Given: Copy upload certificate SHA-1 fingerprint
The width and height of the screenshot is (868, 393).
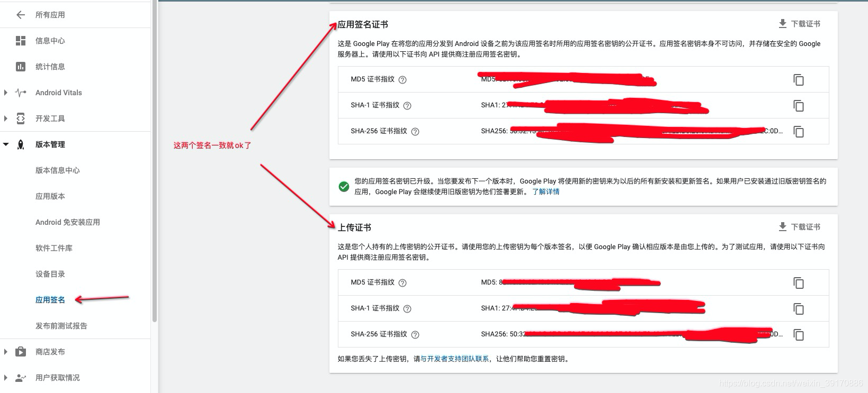Looking at the screenshot, I should (x=799, y=309).
